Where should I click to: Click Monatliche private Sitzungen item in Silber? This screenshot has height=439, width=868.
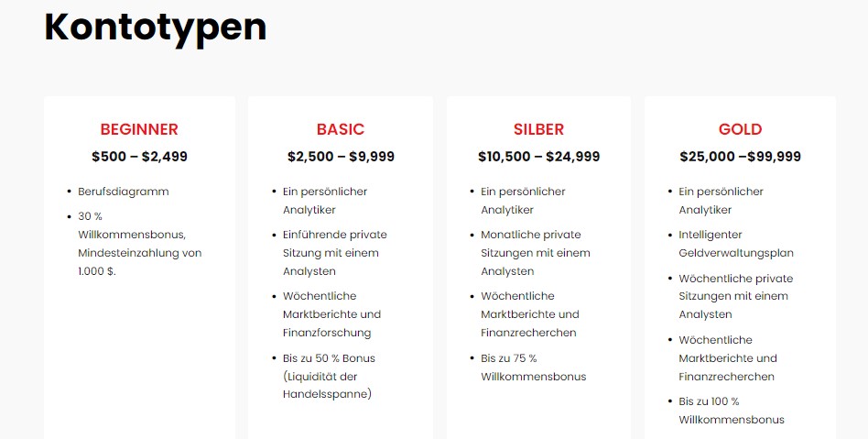coord(536,253)
